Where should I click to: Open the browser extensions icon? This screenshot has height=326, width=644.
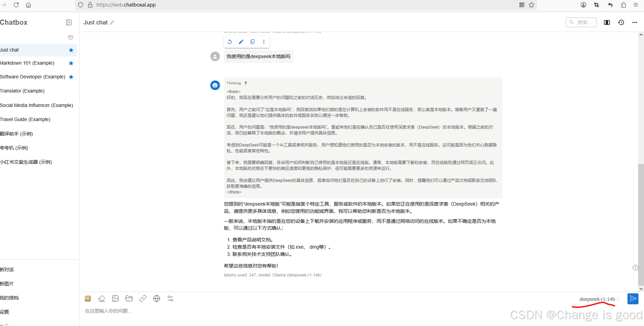(x=623, y=5)
